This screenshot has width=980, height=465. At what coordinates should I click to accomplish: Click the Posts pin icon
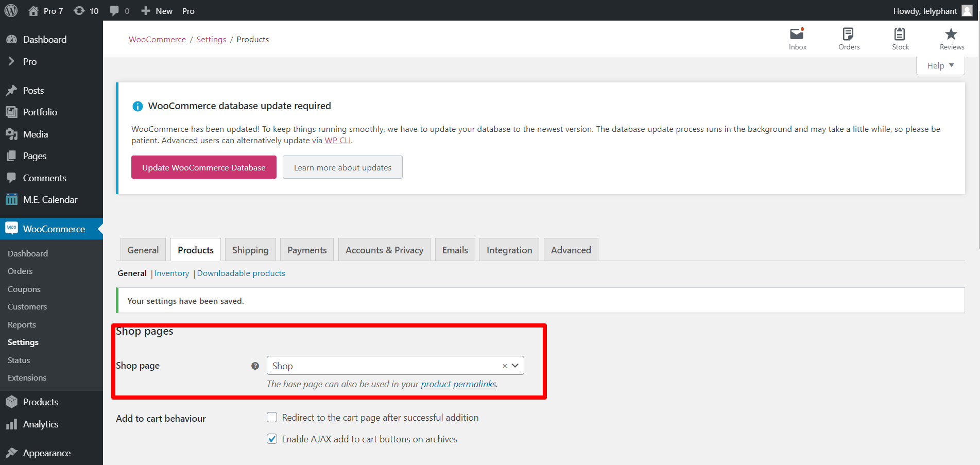(11, 91)
